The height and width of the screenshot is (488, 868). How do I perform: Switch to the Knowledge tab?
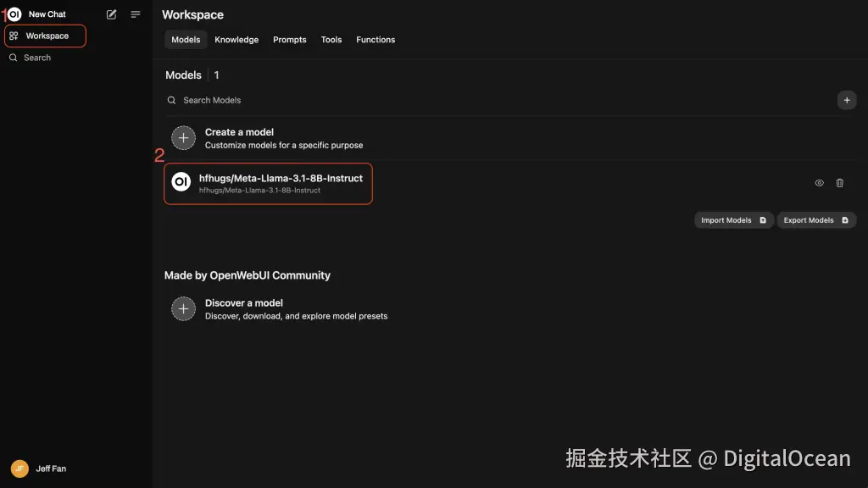pyautogui.click(x=236, y=40)
